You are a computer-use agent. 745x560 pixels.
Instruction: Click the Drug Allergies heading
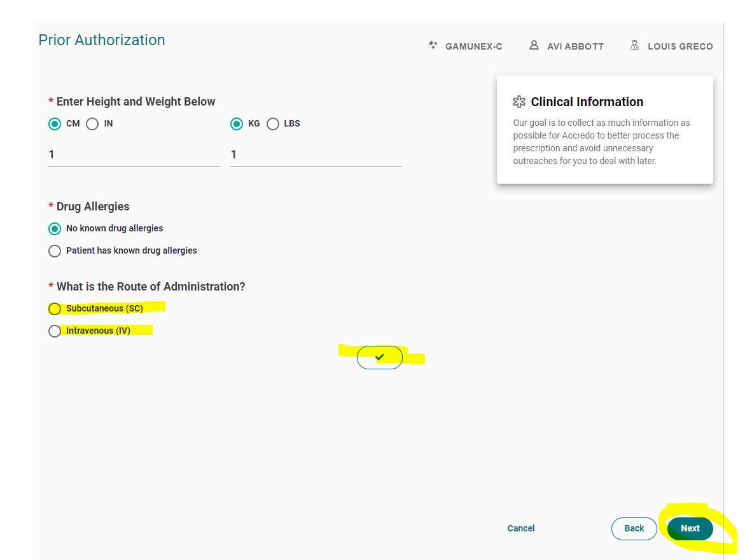(x=93, y=207)
